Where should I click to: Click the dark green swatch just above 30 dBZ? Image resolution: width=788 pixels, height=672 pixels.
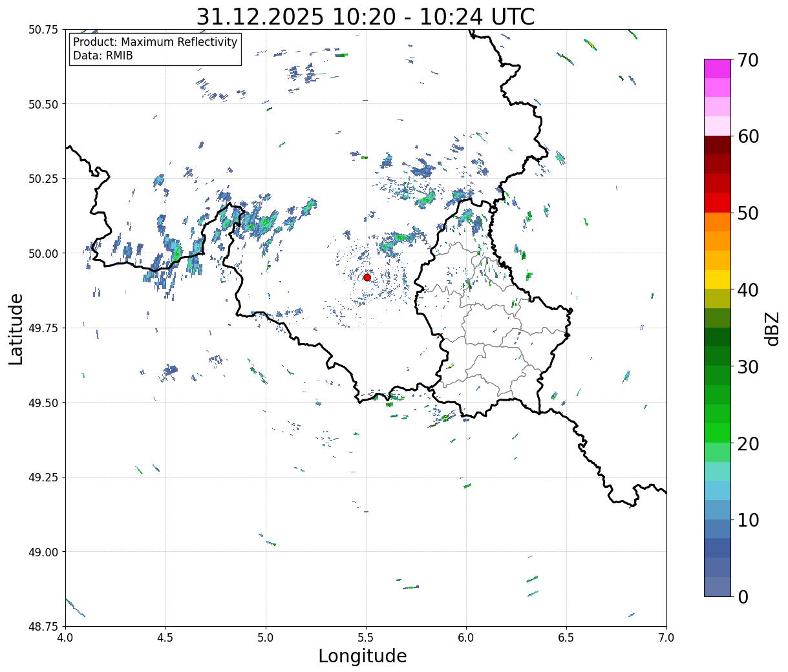[x=717, y=356]
